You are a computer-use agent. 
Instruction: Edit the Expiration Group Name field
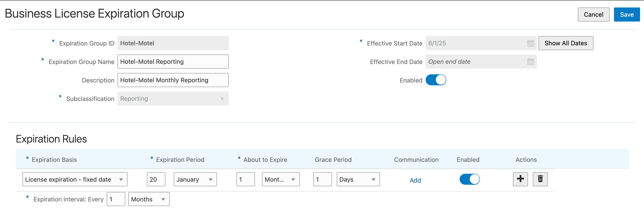click(x=173, y=62)
